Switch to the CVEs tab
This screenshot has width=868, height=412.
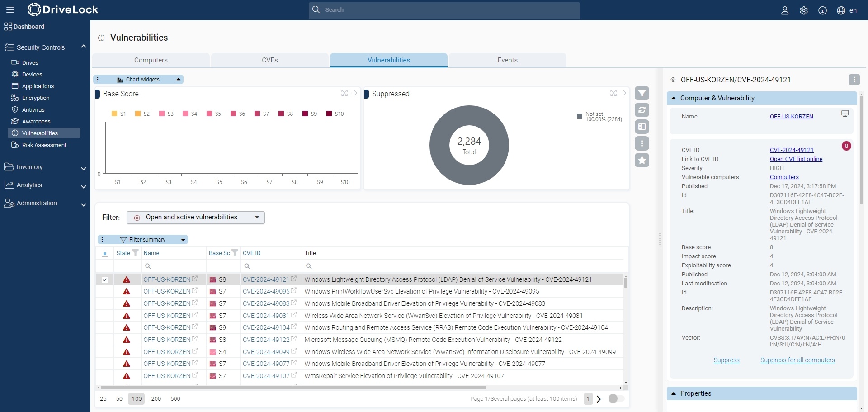click(270, 60)
